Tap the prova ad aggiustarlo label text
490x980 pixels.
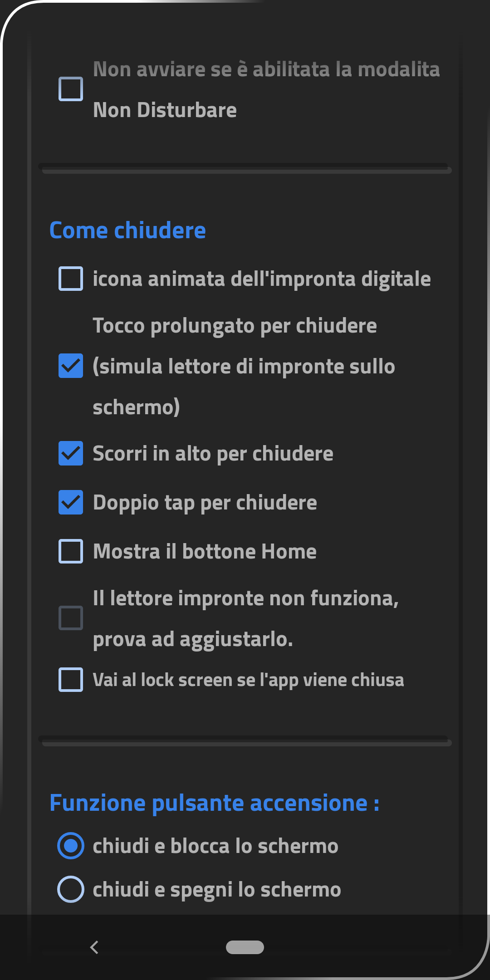click(193, 639)
